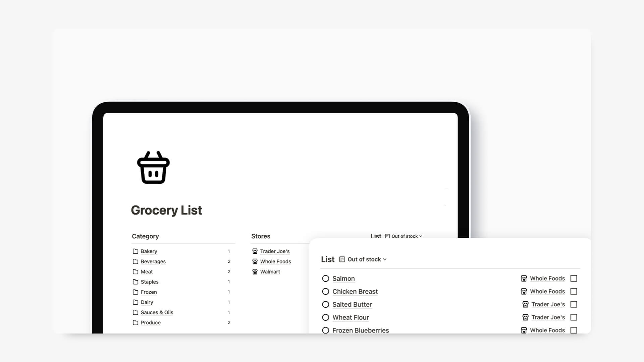
Task: Select the Bakery category folder icon
Action: (x=136, y=251)
